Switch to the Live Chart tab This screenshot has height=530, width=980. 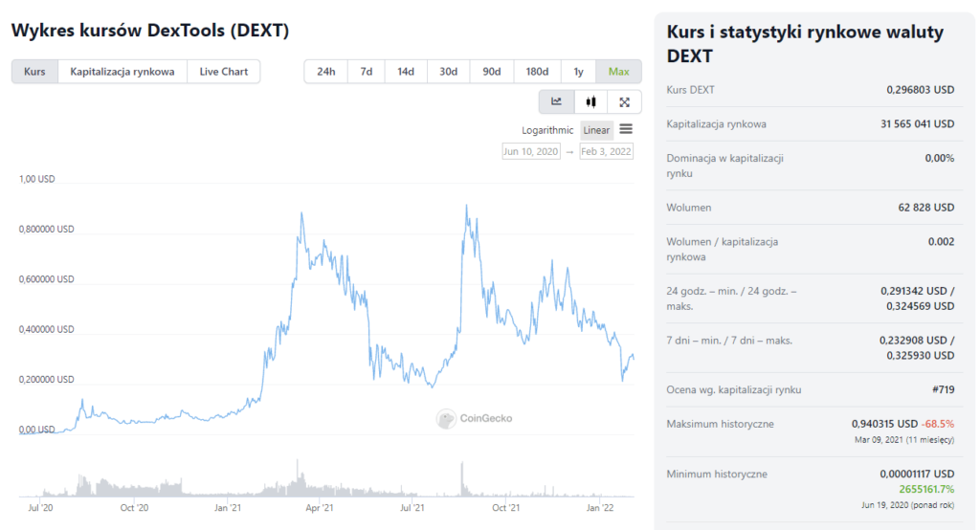pos(223,72)
